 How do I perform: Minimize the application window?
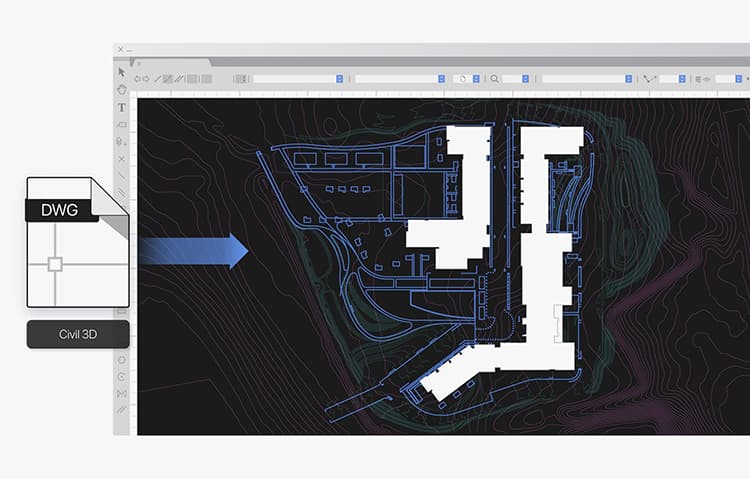point(129,50)
